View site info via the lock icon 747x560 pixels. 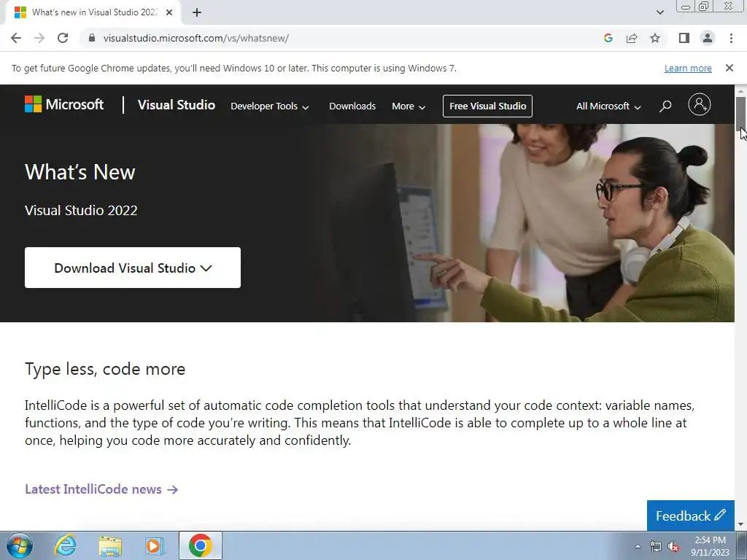click(x=91, y=38)
